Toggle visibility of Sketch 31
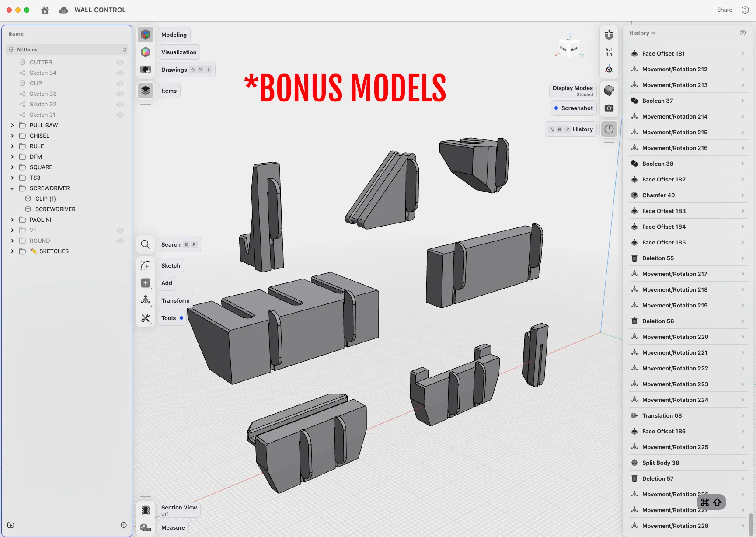756x537 pixels. (120, 115)
